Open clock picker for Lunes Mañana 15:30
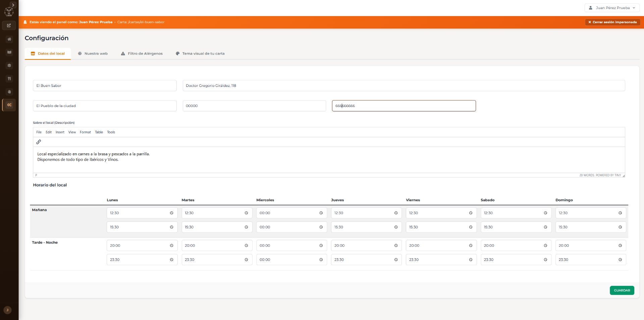This screenshot has width=644, height=320. click(x=171, y=227)
